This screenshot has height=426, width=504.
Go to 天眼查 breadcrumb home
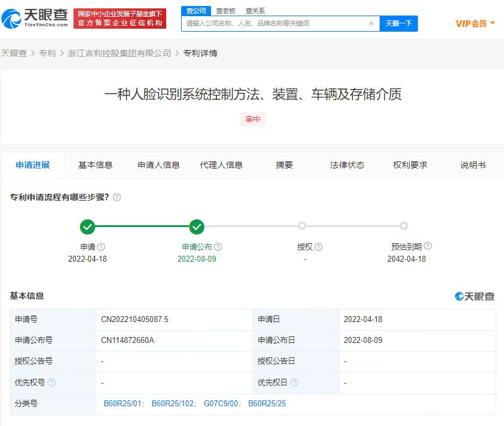(x=14, y=53)
